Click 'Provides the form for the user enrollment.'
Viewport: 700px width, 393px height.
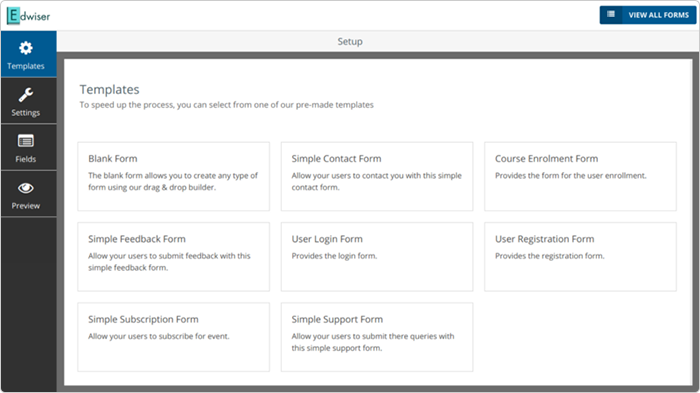click(x=571, y=176)
